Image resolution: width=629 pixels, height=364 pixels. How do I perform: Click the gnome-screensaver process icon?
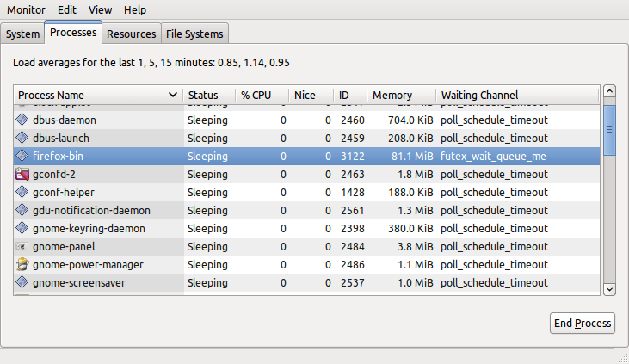pyautogui.click(x=22, y=282)
